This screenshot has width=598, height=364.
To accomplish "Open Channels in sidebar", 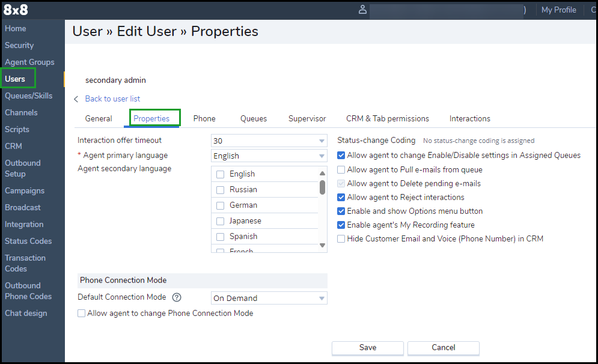I will (x=21, y=112).
